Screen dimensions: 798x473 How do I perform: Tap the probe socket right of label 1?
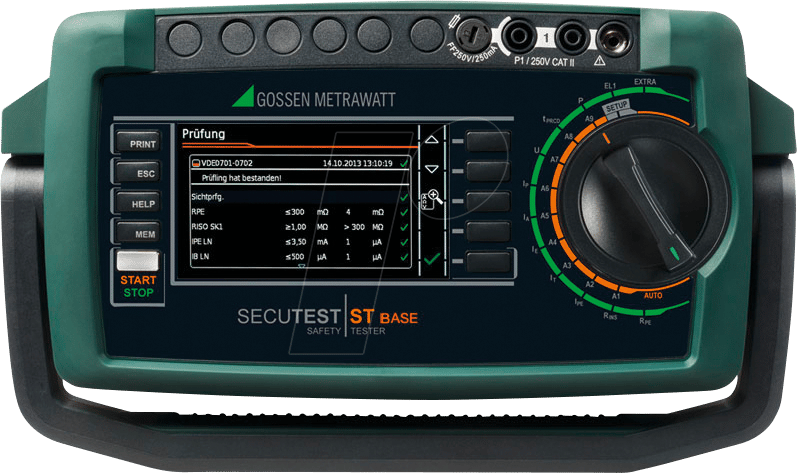572,36
